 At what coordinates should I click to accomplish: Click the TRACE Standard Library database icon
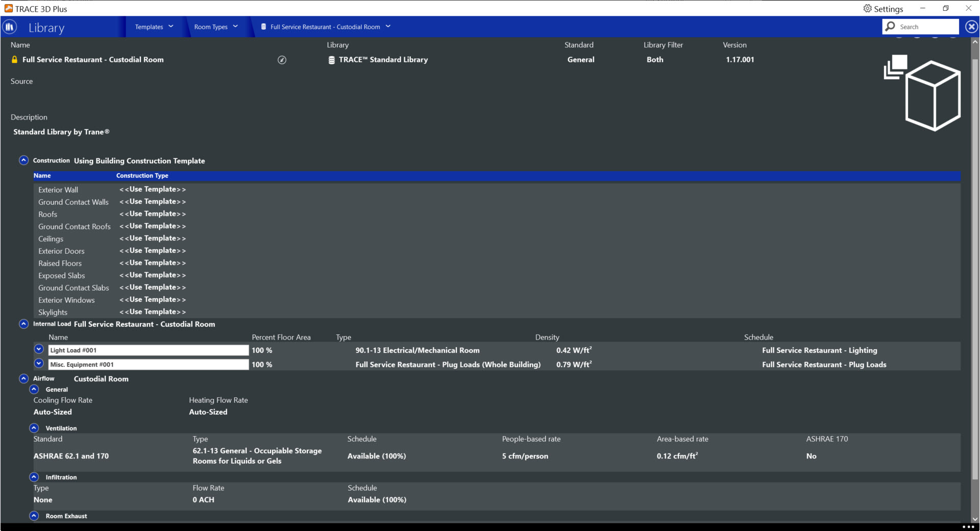(332, 60)
